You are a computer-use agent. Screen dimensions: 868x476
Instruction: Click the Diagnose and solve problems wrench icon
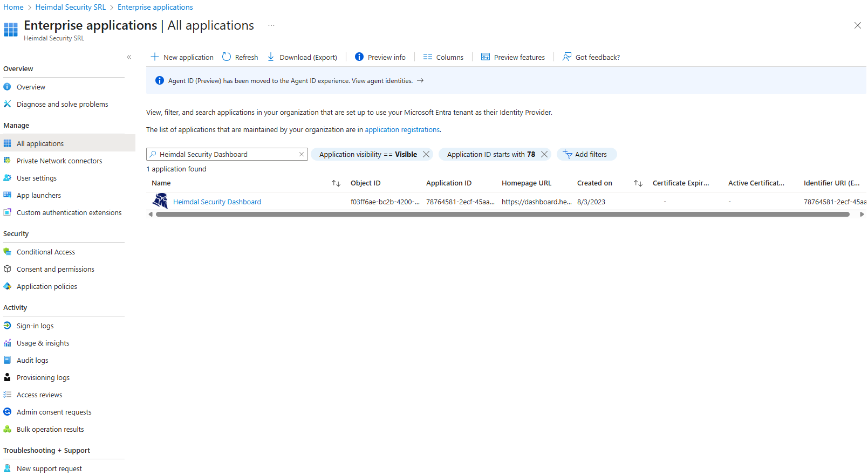(x=8, y=104)
